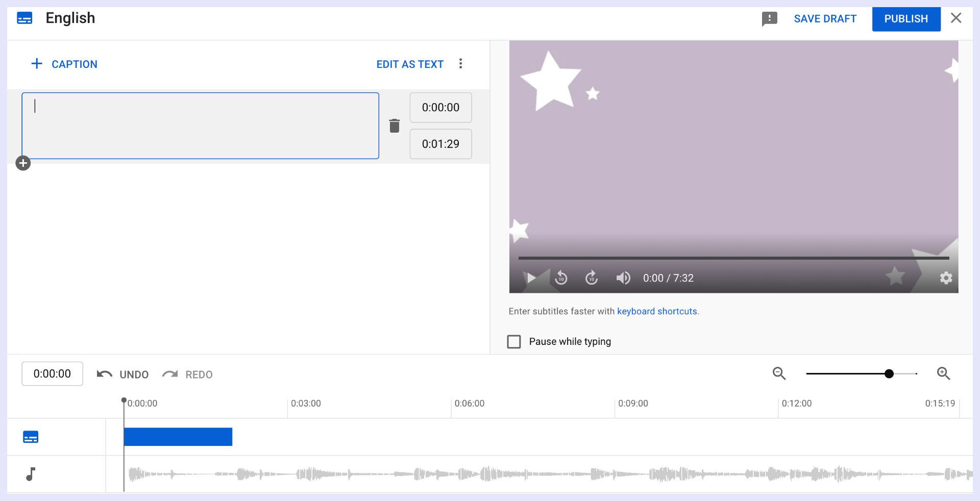Open the three-dot more options menu
The height and width of the screenshot is (501, 980).
click(460, 64)
